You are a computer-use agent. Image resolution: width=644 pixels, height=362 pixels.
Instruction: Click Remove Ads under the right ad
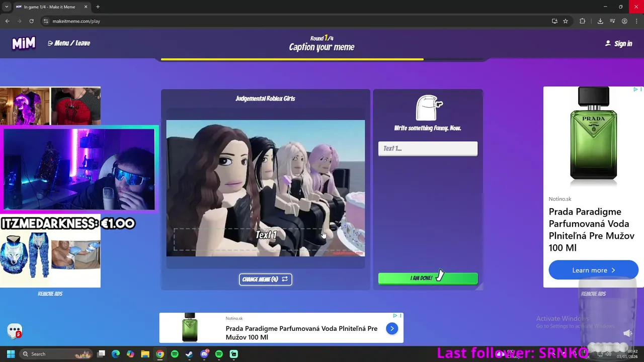click(x=593, y=294)
